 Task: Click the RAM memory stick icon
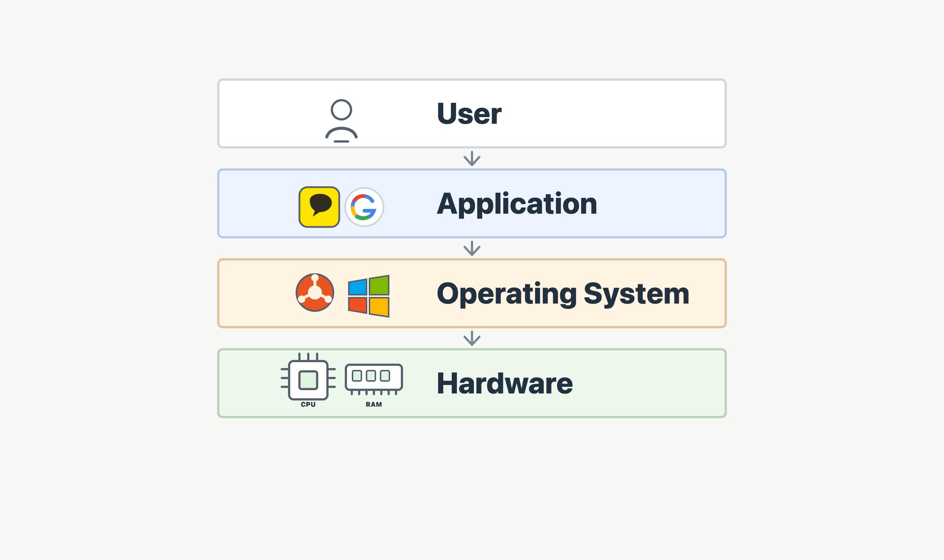[x=374, y=379]
